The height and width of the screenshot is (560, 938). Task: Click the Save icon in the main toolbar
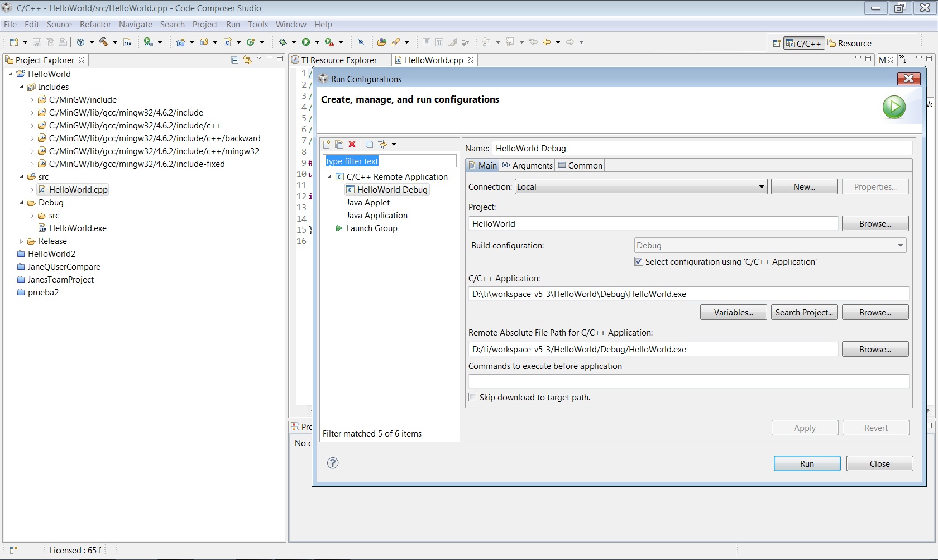click(x=37, y=42)
